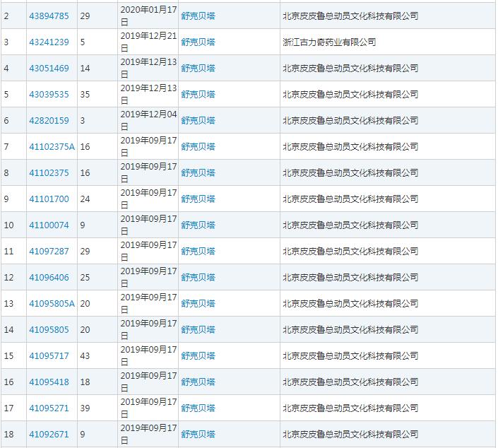Image resolution: width=498 pixels, height=448 pixels.
Task: Open application number 41095805 in row 14
Action: [x=49, y=329]
